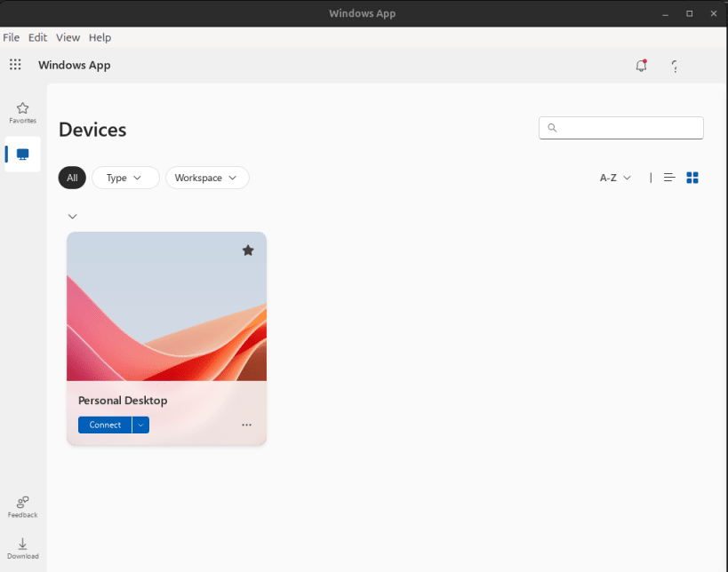The height and width of the screenshot is (572, 728).
Task: Open the notifications bell
Action: click(641, 66)
